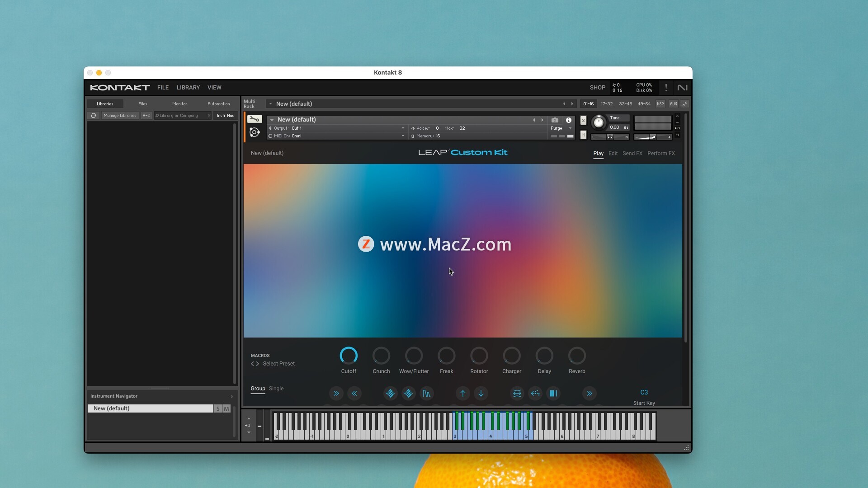The image size is (868, 488).
Task: Mute the instrument with the M button
Action: tap(583, 135)
